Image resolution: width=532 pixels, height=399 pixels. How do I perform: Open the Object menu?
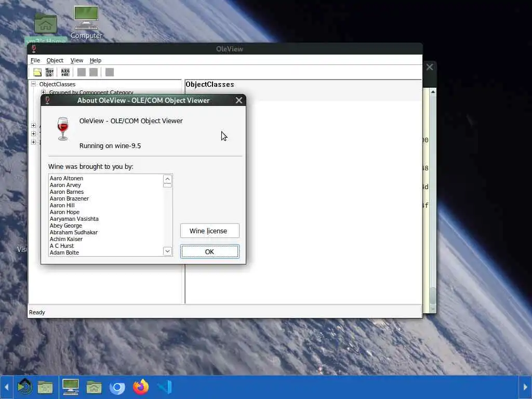55,60
